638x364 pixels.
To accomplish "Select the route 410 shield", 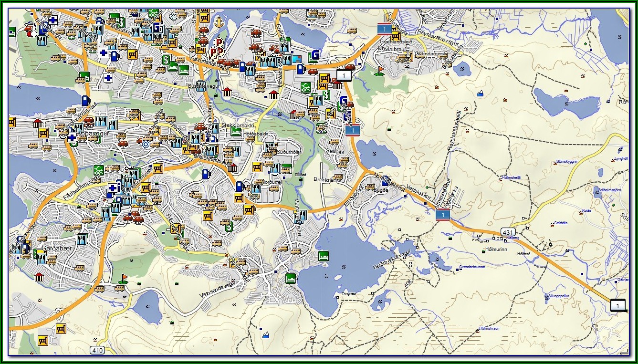I will pyautogui.click(x=97, y=350).
